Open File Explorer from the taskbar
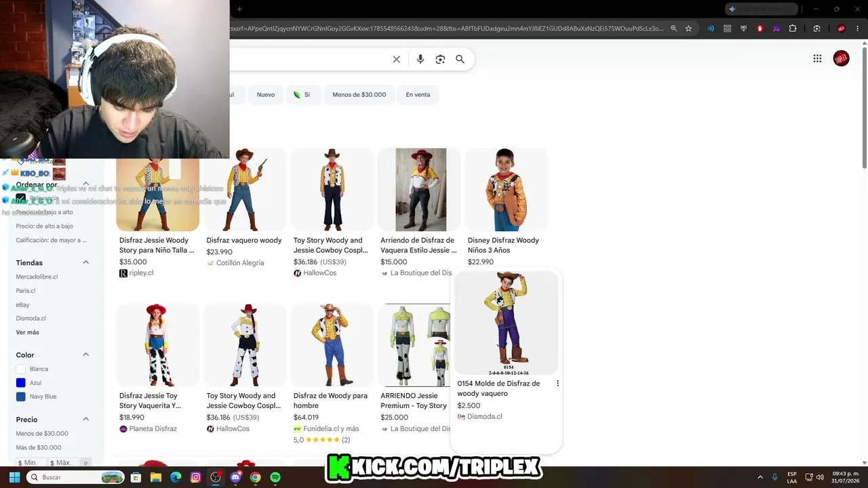 pos(156,477)
